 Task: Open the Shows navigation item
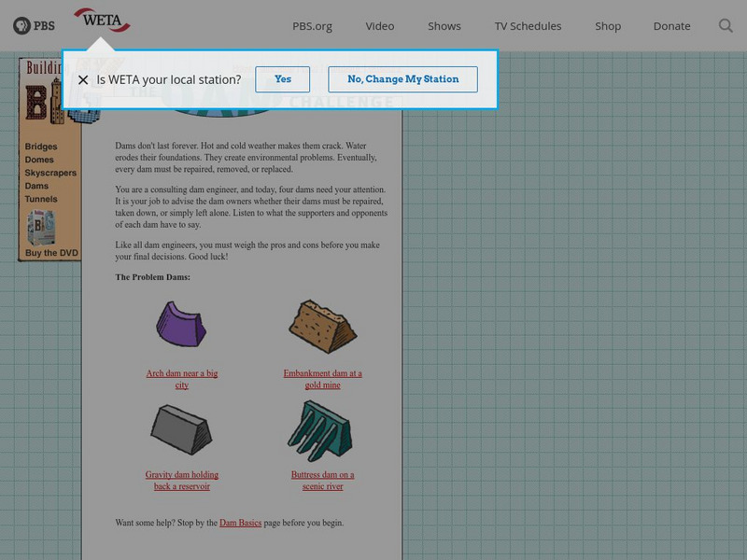444,26
